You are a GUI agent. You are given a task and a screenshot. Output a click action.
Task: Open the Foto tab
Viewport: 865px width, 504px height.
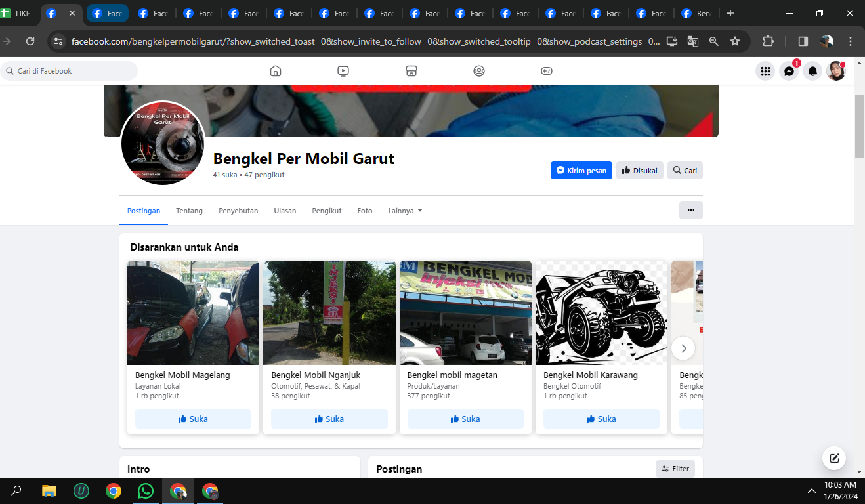[x=365, y=211]
